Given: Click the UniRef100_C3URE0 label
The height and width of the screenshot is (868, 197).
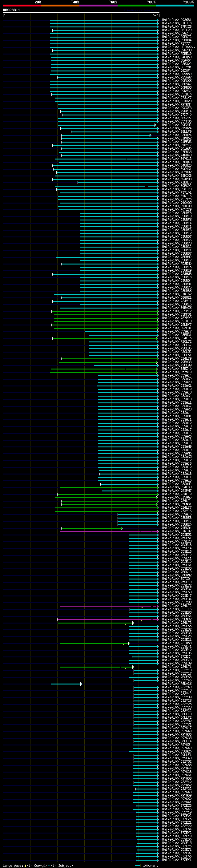Looking at the screenshot, I should pos(177,525).
